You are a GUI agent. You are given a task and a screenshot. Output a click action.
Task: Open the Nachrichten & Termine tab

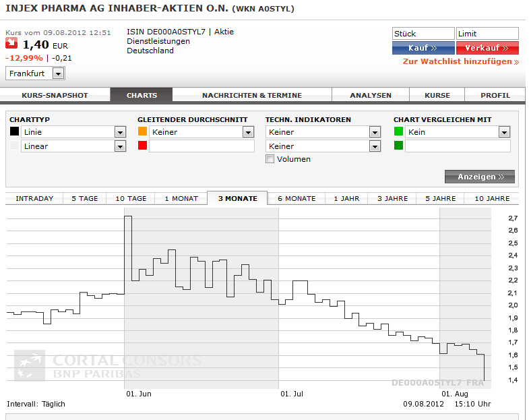pyautogui.click(x=252, y=96)
